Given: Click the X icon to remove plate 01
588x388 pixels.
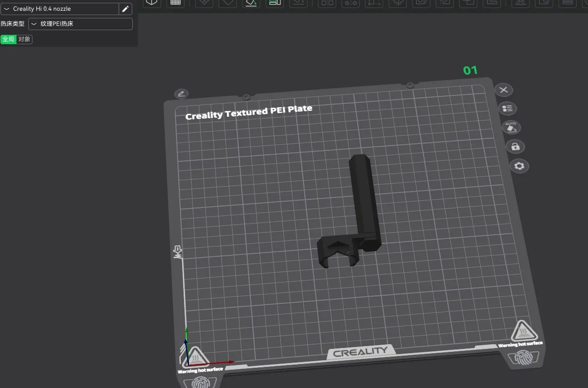Looking at the screenshot, I should click(x=504, y=90).
